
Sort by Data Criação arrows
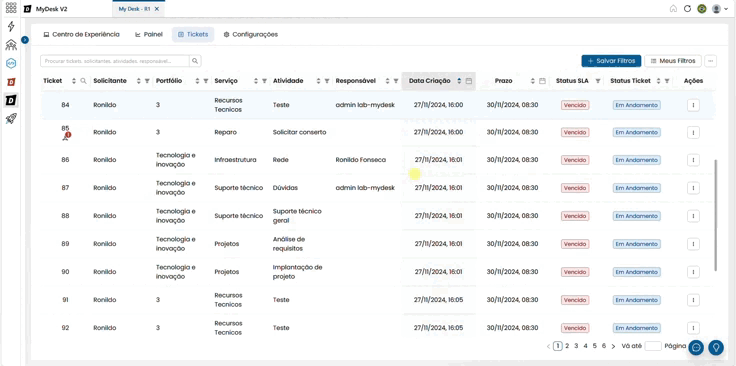point(459,81)
